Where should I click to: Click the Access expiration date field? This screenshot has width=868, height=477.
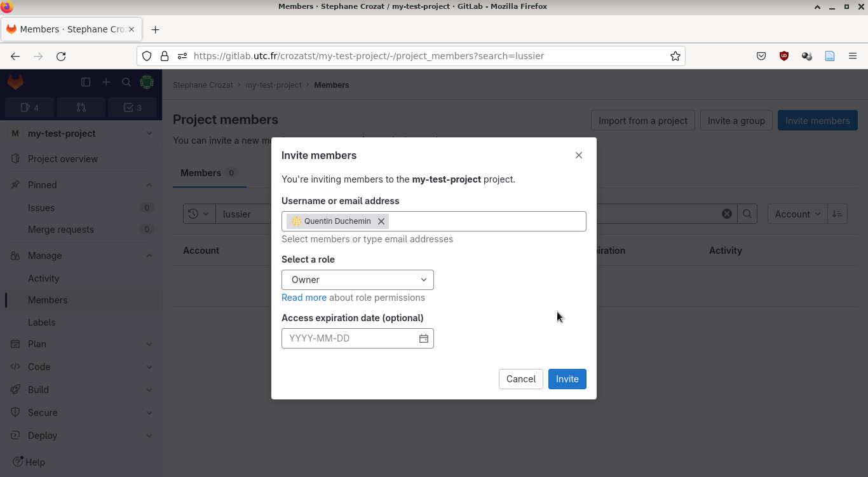click(349, 338)
